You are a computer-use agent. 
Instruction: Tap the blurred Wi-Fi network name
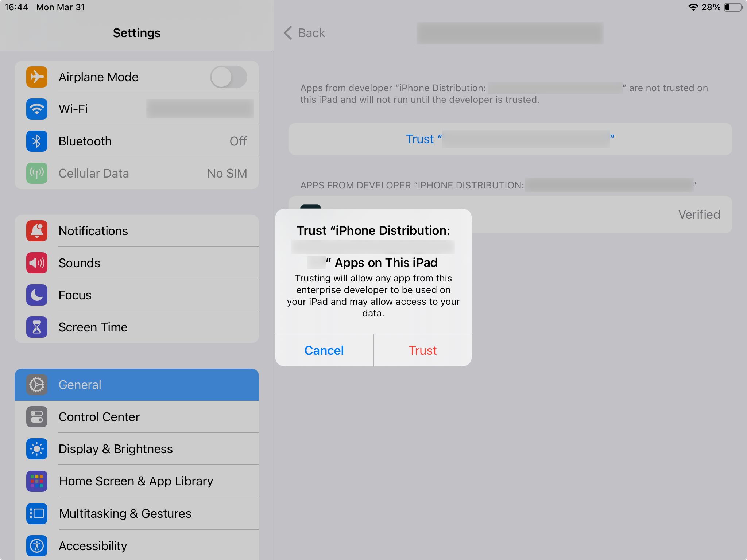(x=200, y=109)
